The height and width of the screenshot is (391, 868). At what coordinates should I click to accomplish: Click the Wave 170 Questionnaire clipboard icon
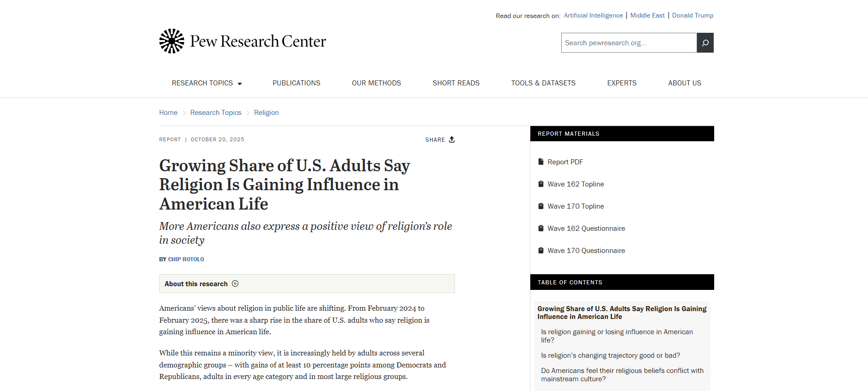tap(541, 251)
